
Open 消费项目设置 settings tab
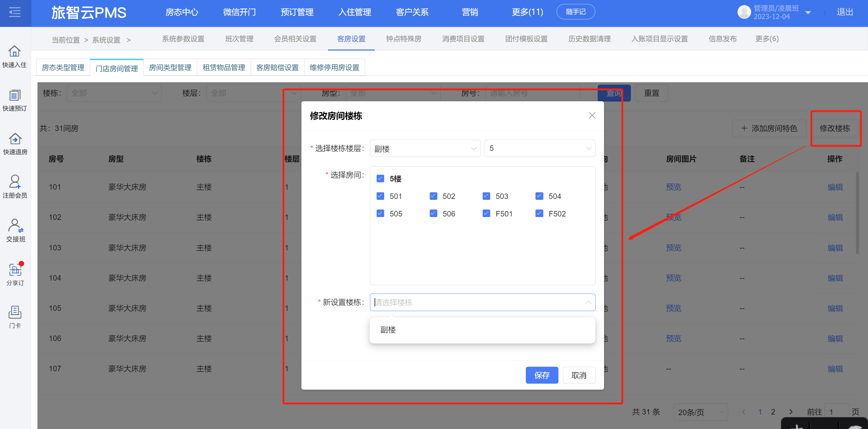click(463, 39)
